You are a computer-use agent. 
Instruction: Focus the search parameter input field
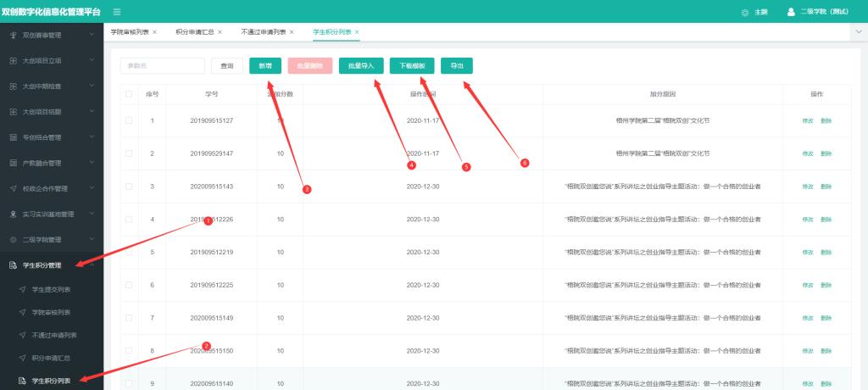(x=162, y=65)
